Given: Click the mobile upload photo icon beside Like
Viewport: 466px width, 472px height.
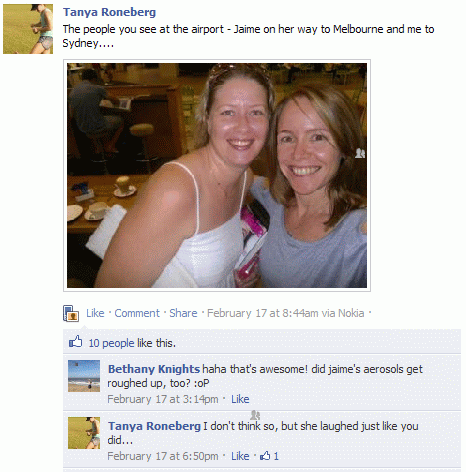Looking at the screenshot, I should pos(71,313).
